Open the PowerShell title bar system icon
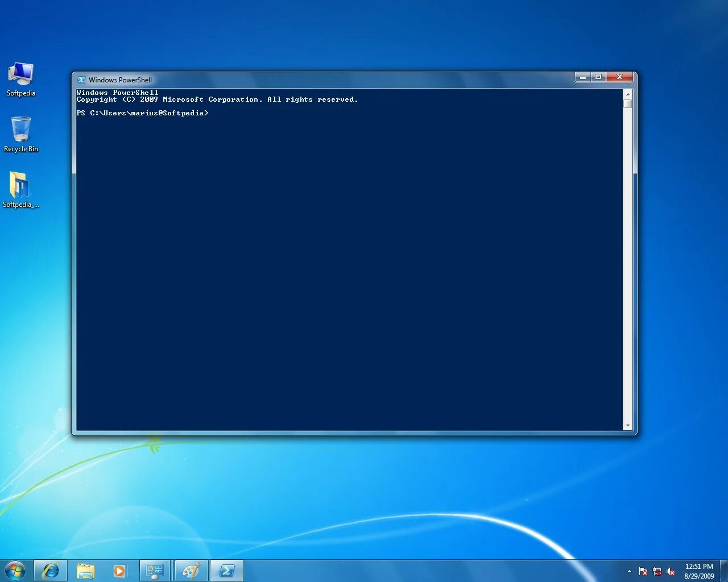This screenshot has height=582, width=728. (81, 80)
